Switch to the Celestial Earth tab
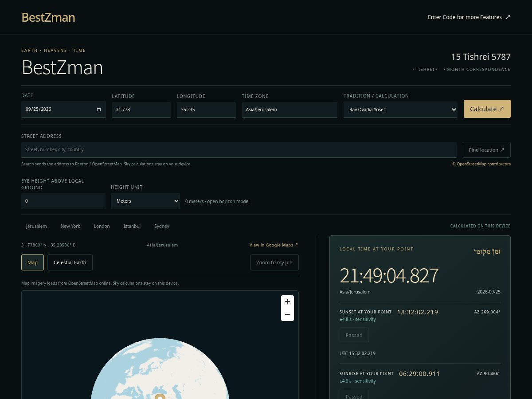 [x=70, y=262]
